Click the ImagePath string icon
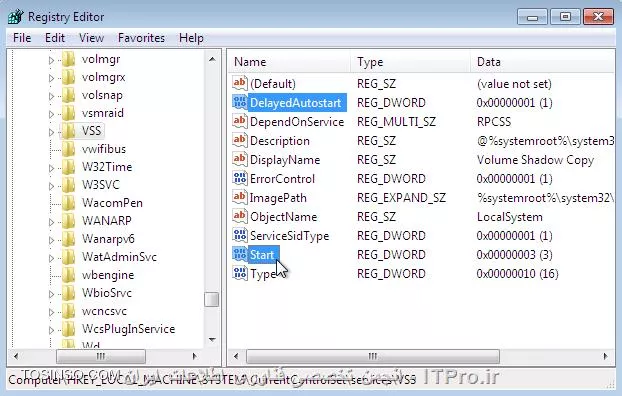Screen dimensions: 622x396 [x=240, y=198]
